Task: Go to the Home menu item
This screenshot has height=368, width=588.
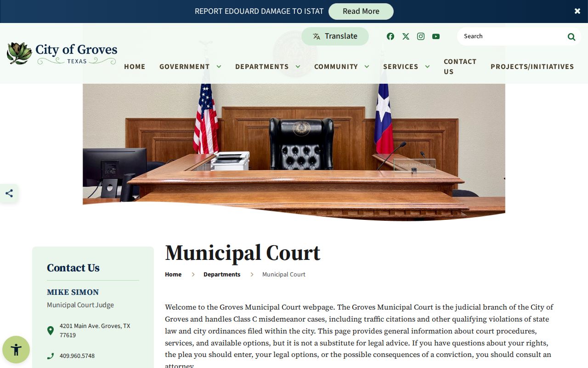Action: pos(135,67)
